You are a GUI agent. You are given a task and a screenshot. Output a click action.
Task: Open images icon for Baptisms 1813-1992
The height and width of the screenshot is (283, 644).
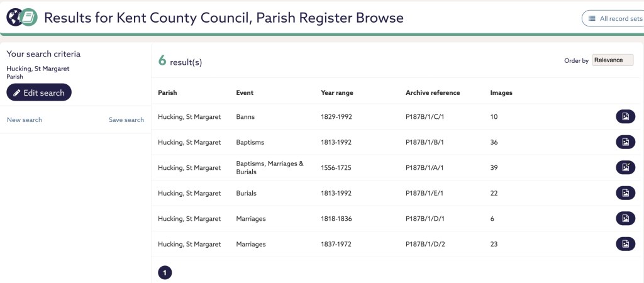pyautogui.click(x=625, y=142)
